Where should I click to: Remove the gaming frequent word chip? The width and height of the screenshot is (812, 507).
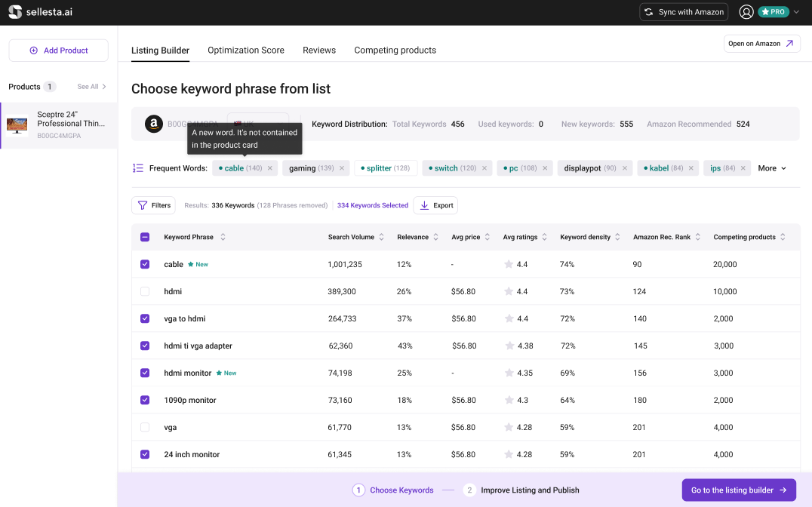[x=341, y=168]
